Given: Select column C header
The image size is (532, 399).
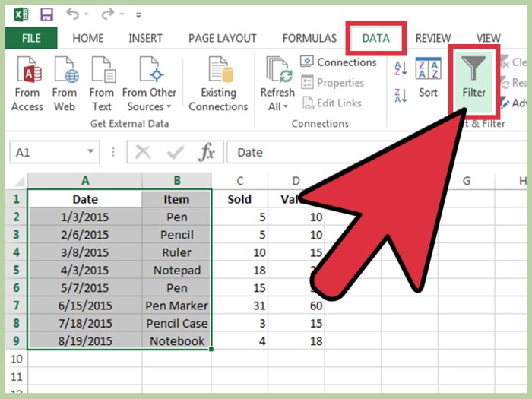Looking at the screenshot, I should coord(240,181).
